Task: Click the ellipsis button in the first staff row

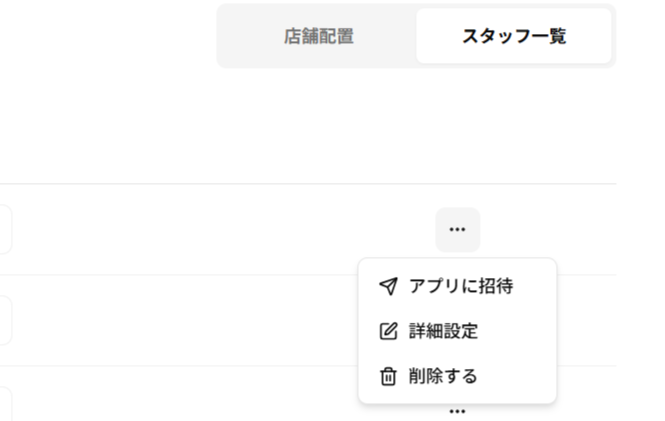Action: click(x=457, y=229)
